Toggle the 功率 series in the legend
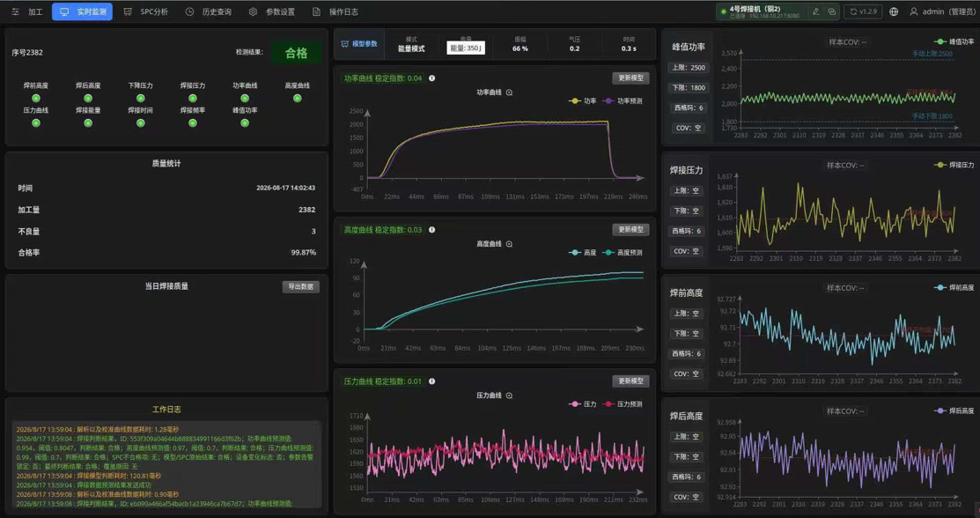 coord(583,100)
